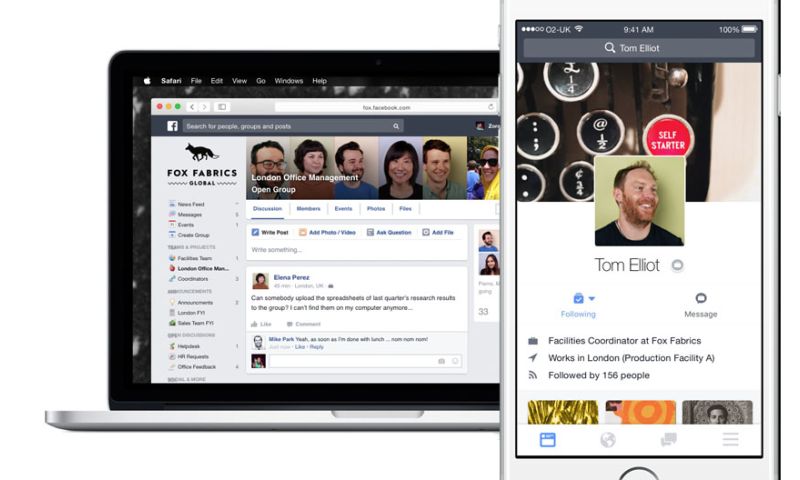This screenshot has width=800, height=480.
Task: Click Reply under Mike Park's comment
Action: pyautogui.click(x=316, y=347)
